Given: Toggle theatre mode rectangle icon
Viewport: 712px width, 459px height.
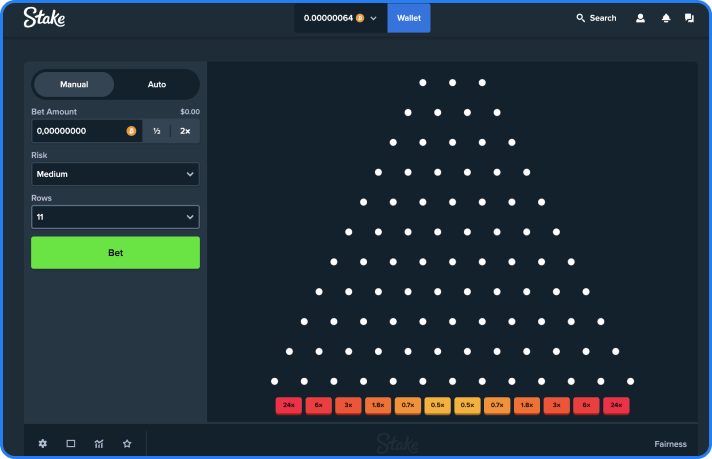Looking at the screenshot, I should [x=71, y=444].
